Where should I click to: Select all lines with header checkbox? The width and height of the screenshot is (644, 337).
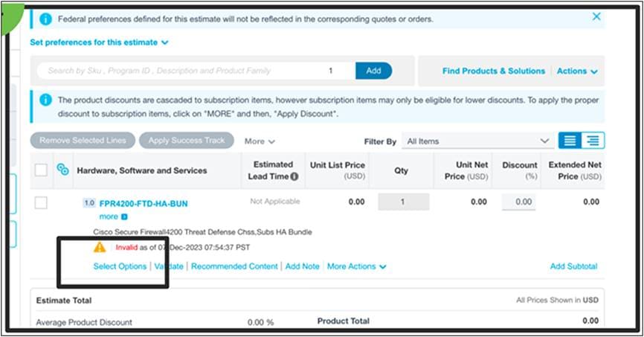pos(41,170)
